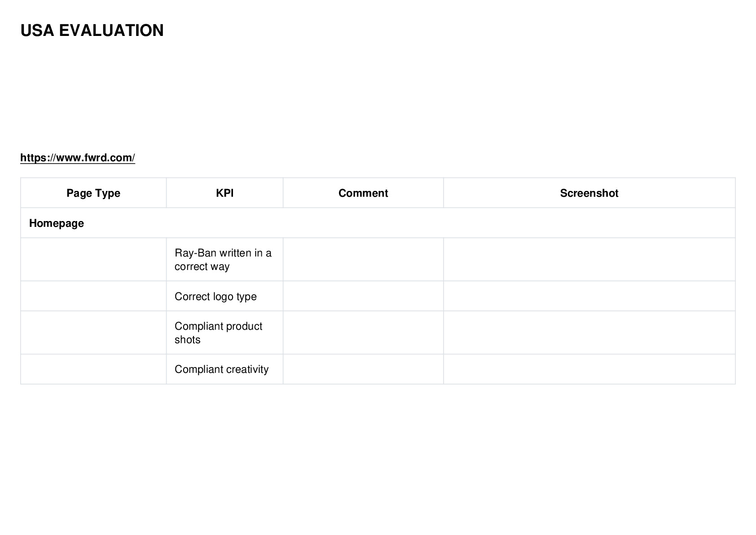Click the 'Ray-Ban written in a correct way' cell
756x535 pixels.
pos(224,260)
